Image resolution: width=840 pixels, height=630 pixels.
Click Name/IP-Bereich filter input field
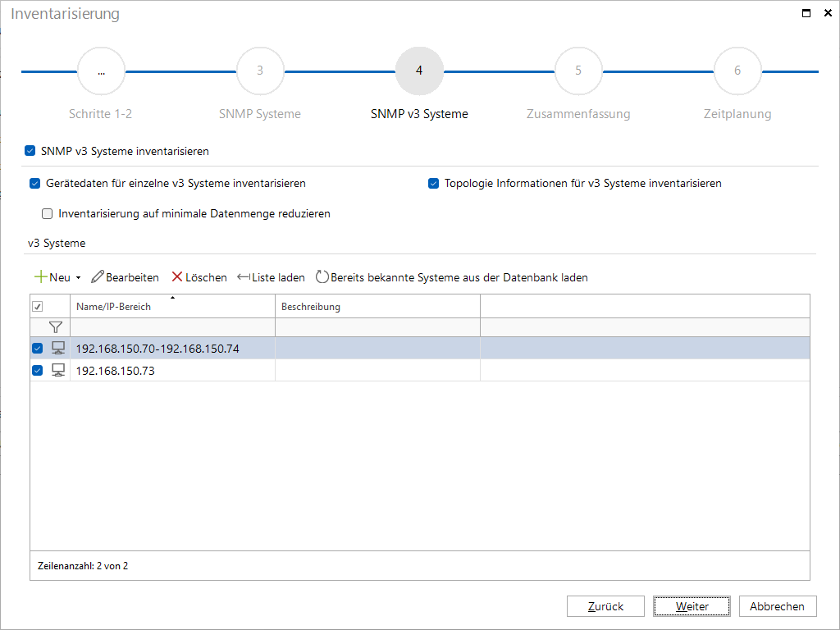(x=172, y=327)
